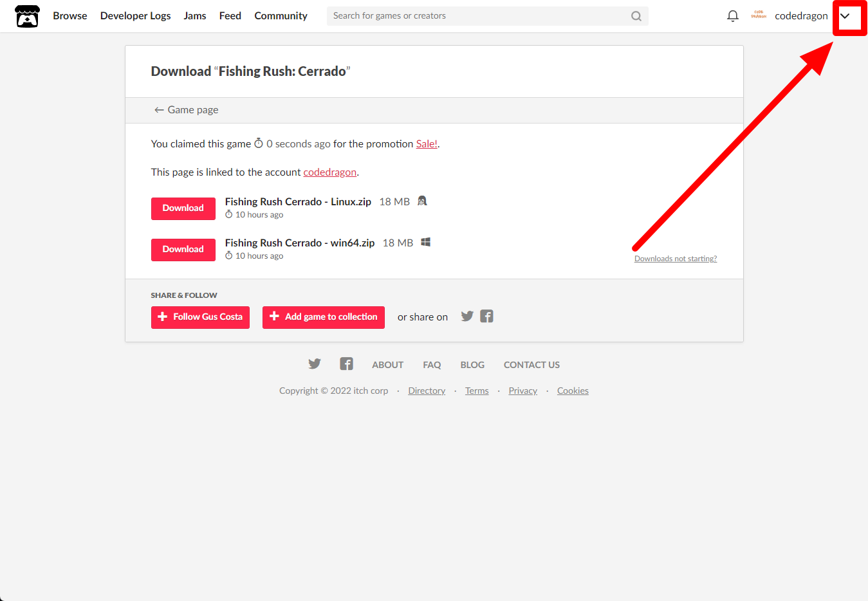The height and width of the screenshot is (601, 868).
Task: Download the win64.zip file
Action: point(183,250)
